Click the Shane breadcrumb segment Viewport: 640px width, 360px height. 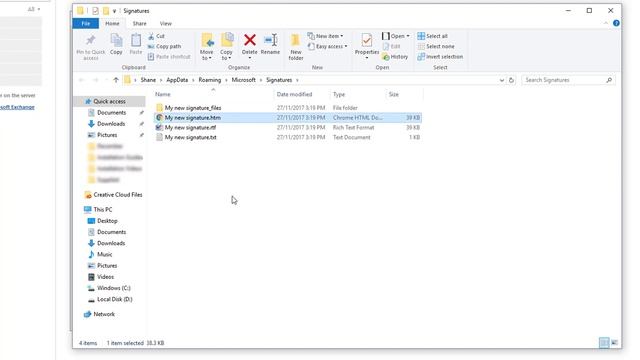[148, 80]
